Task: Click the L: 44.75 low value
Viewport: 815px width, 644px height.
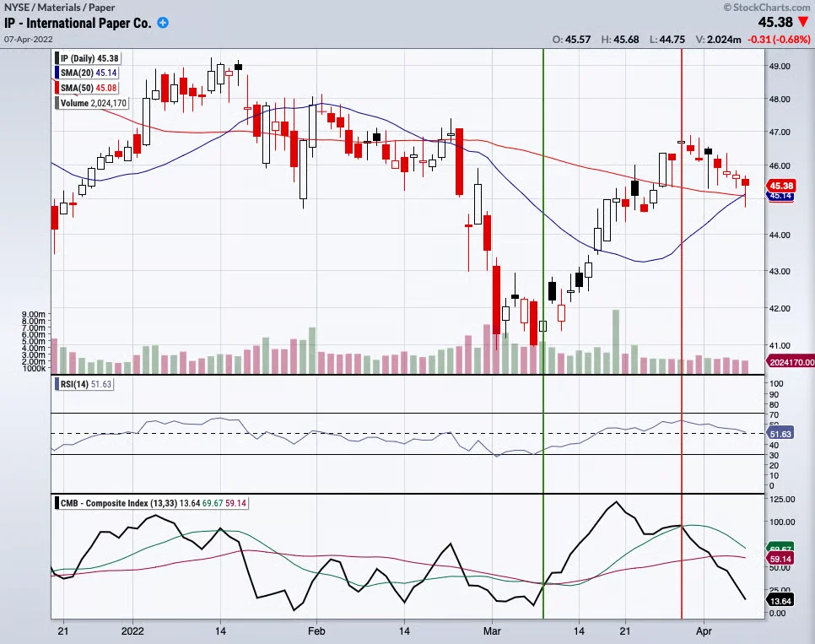Action: 667,40
